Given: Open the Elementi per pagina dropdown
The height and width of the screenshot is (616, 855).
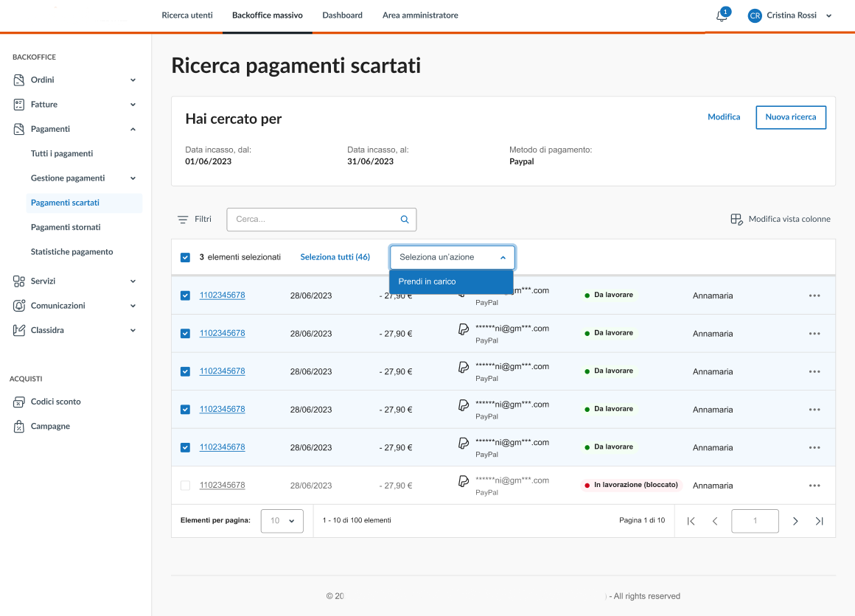Looking at the screenshot, I should pyautogui.click(x=282, y=521).
